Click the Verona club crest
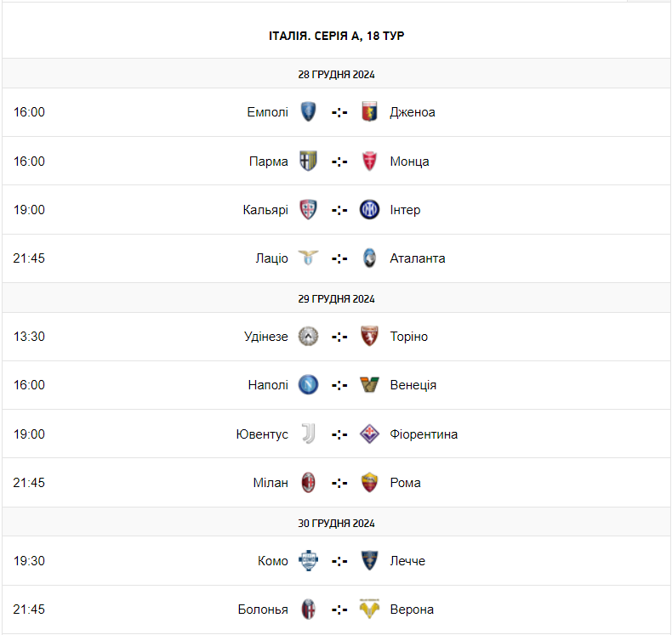 [369, 609]
